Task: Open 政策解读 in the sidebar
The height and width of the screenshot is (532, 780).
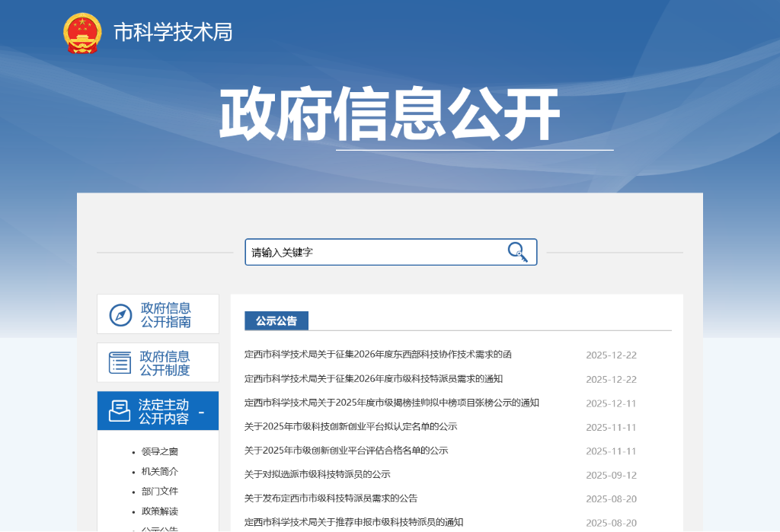Action: (x=159, y=511)
